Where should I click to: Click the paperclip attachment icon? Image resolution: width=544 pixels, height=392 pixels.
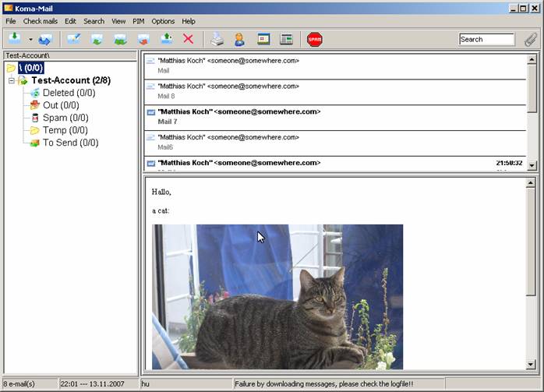pyautogui.click(x=531, y=39)
